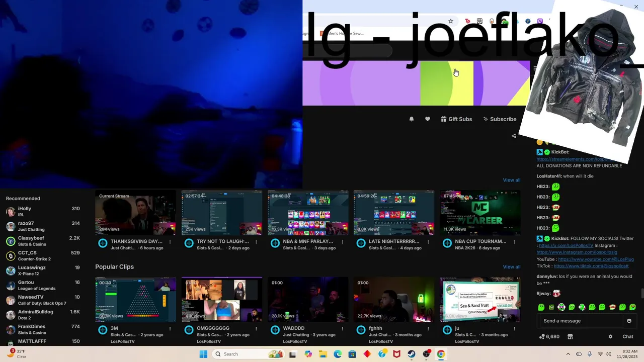Open recommended channel AdmiralBulldog
Screen dimensions: 644x362
click(43, 315)
